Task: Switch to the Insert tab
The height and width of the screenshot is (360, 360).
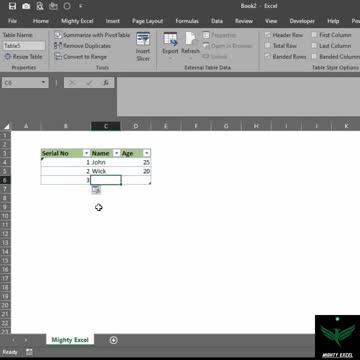Action: pos(113,21)
